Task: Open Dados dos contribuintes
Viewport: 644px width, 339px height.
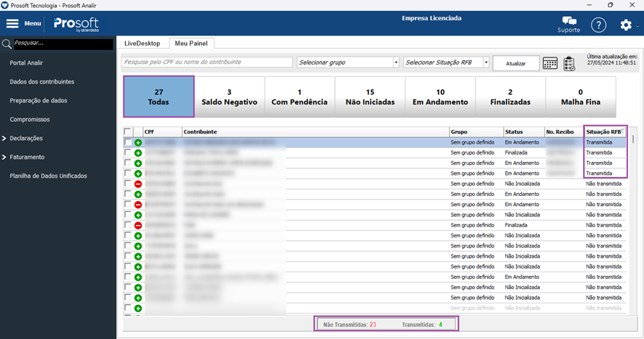Action: click(x=42, y=82)
